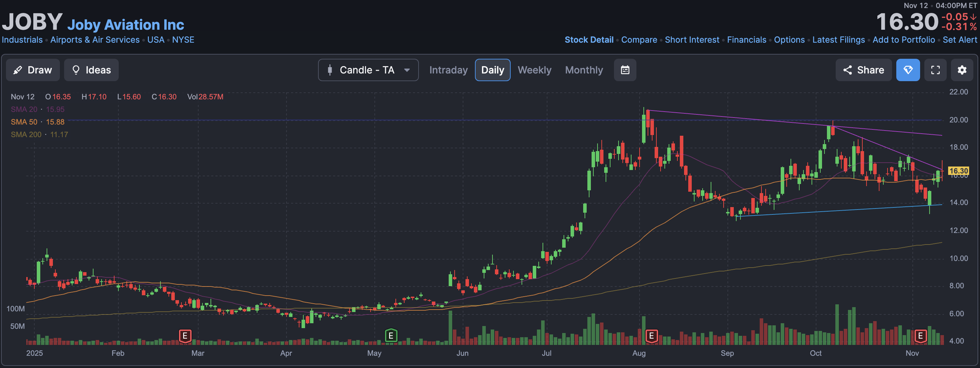
Task: Open the date range calendar icon
Action: [x=625, y=70]
